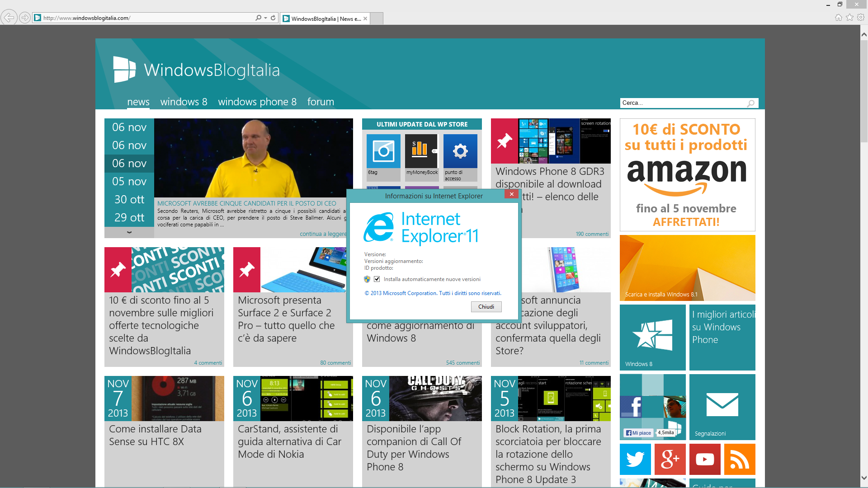This screenshot has width=868, height=488.
Task: Select the 30 ott date entry
Action: (129, 200)
